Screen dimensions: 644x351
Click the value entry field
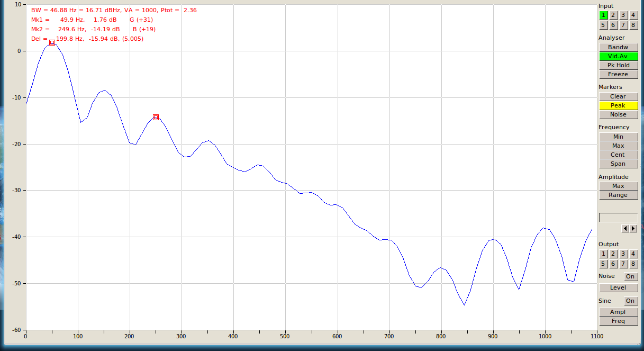click(618, 218)
